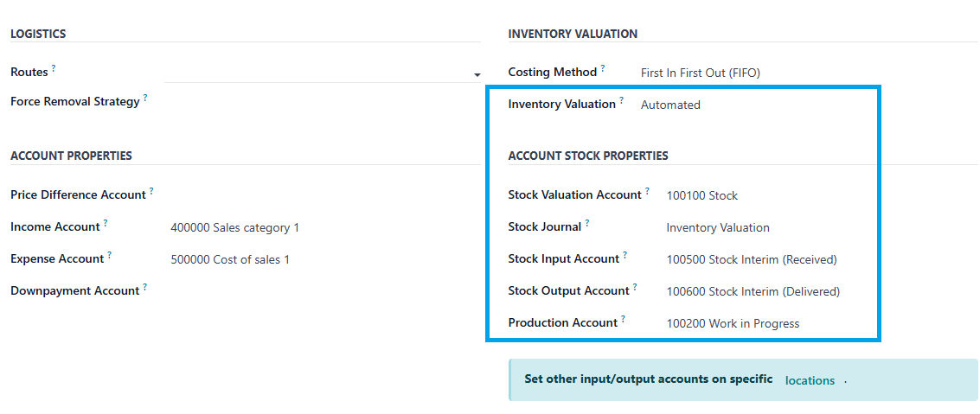Open the locations link
Screen dimensions: 980x414
810,380
